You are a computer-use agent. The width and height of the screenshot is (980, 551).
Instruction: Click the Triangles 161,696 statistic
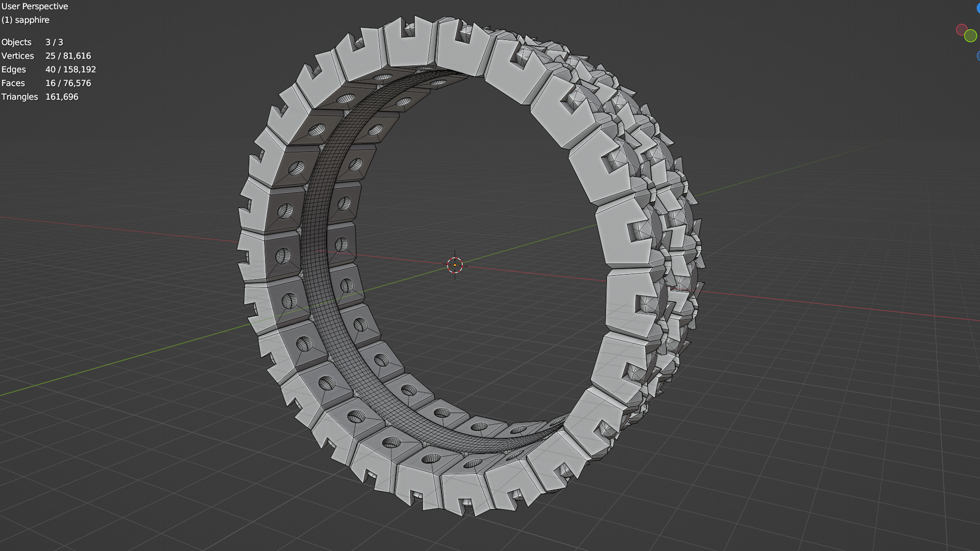point(40,97)
